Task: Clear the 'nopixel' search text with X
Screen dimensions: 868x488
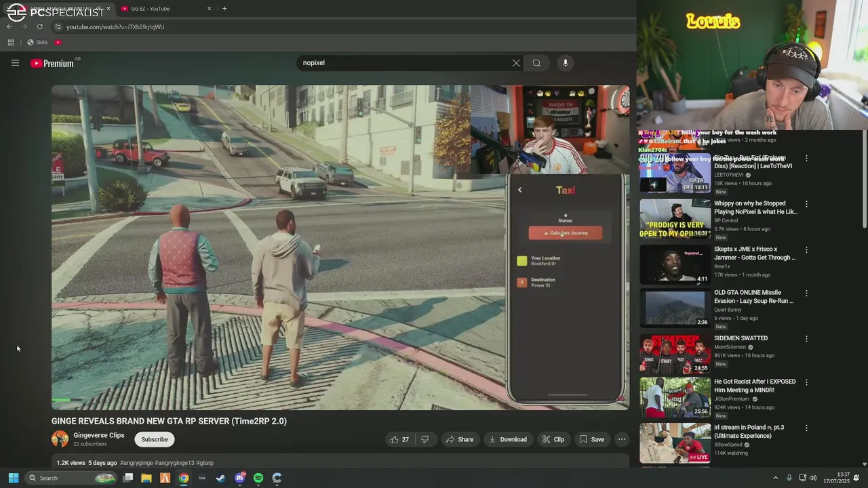Action: pyautogui.click(x=516, y=63)
